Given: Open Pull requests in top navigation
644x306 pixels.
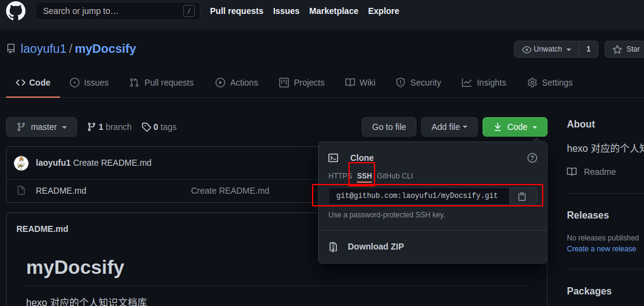Looking at the screenshot, I should pyautogui.click(x=237, y=11).
